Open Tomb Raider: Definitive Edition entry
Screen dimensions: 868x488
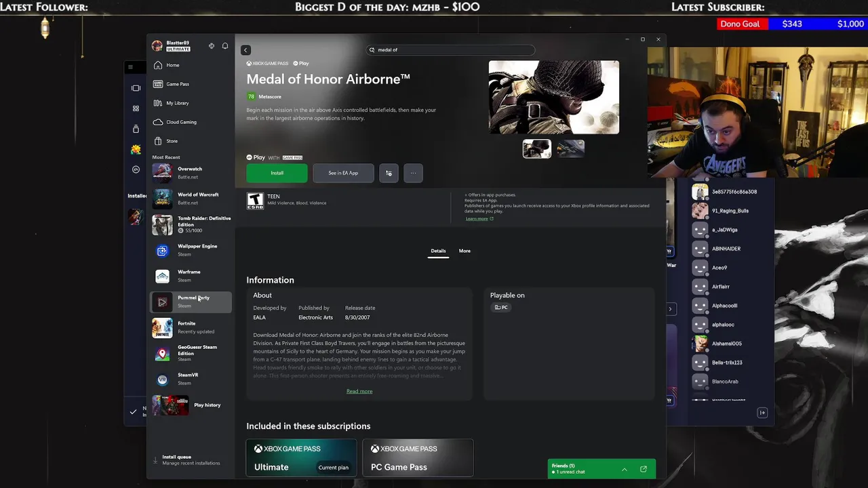click(x=191, y=224)
